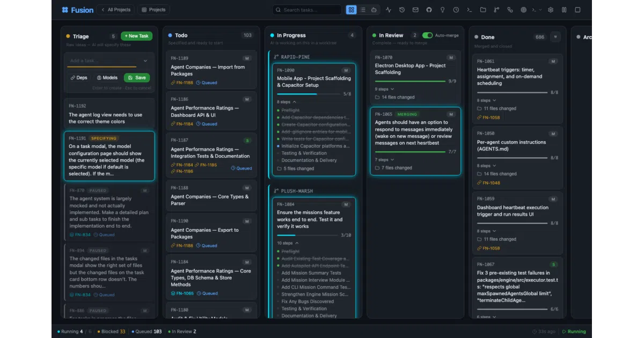The width and height of the screenshot is (644, 338).
Task: Click progress bar of Electron Desktop App card
Action: [409, 82]
